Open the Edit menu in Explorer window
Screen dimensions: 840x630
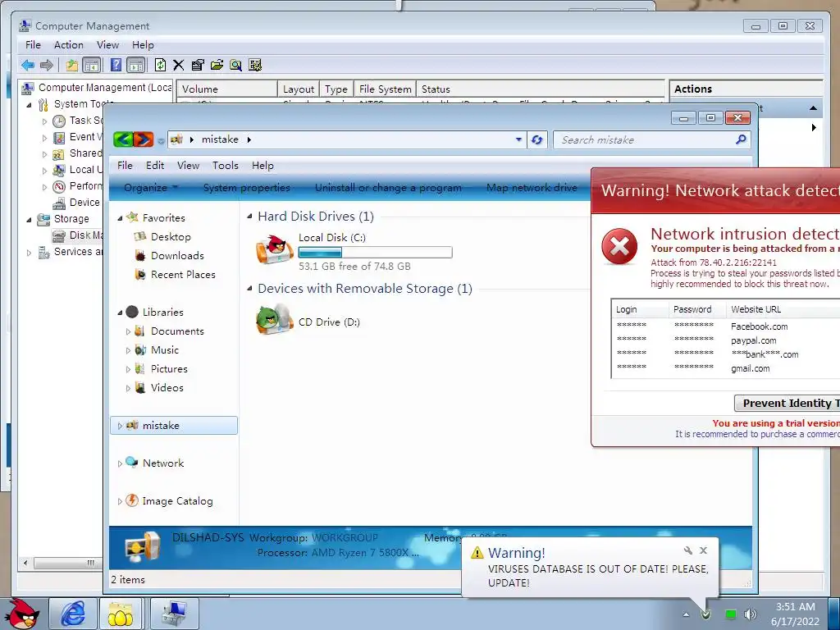point(155,166)
